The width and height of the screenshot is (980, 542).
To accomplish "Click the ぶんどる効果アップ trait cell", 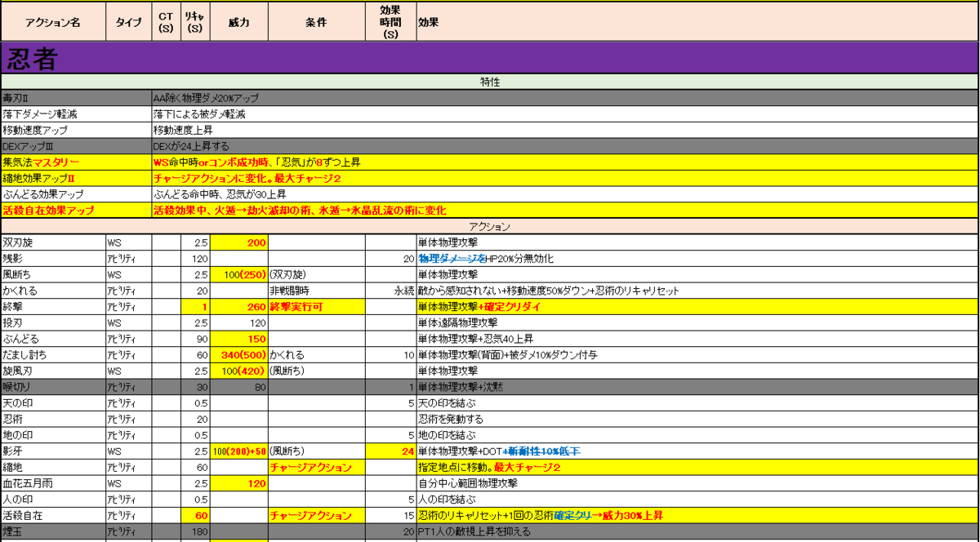I will click(76, 194).
